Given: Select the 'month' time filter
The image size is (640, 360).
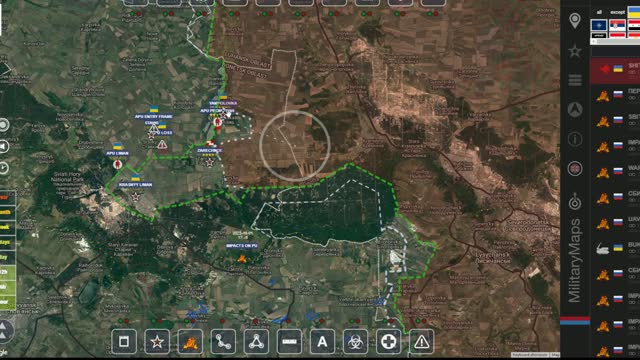Looking at the screenshot, I should point(7,212).
